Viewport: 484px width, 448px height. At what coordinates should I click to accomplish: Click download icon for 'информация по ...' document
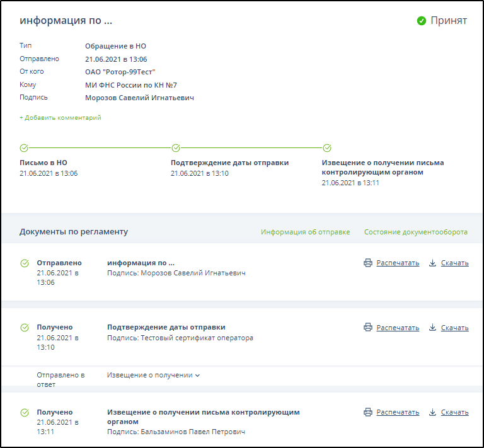click(433, 263)
